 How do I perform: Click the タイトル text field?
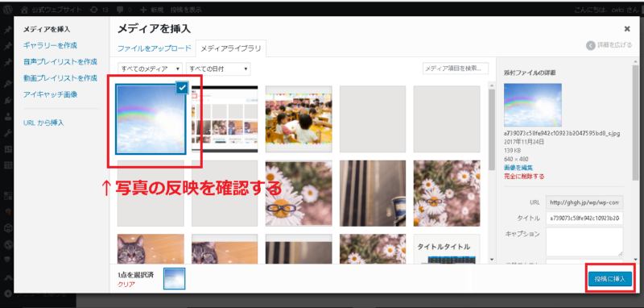[x=584, y=218]
